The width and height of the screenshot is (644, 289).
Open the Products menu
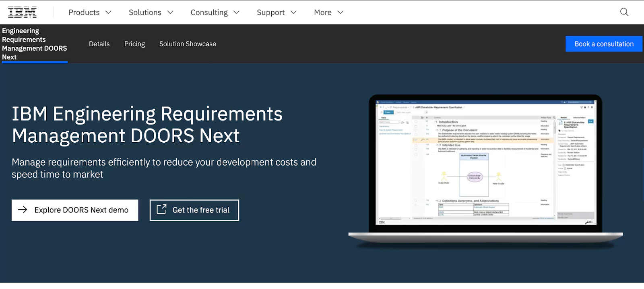90,12
